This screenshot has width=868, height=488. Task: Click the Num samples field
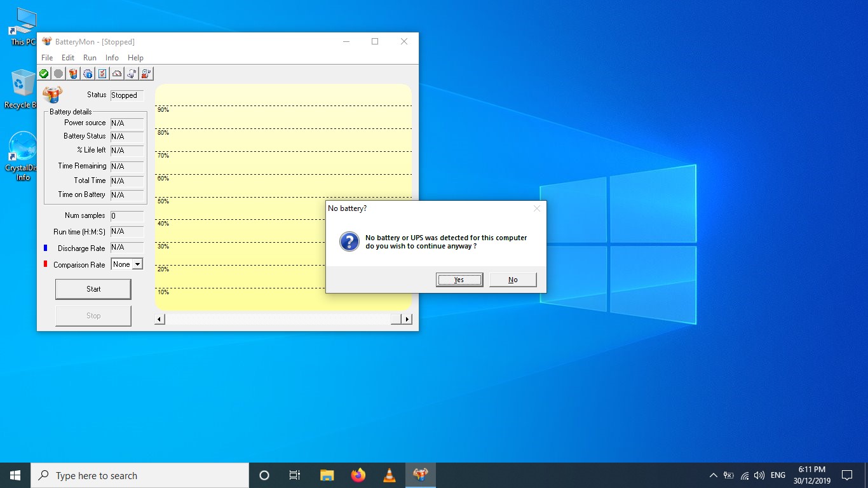127,216
